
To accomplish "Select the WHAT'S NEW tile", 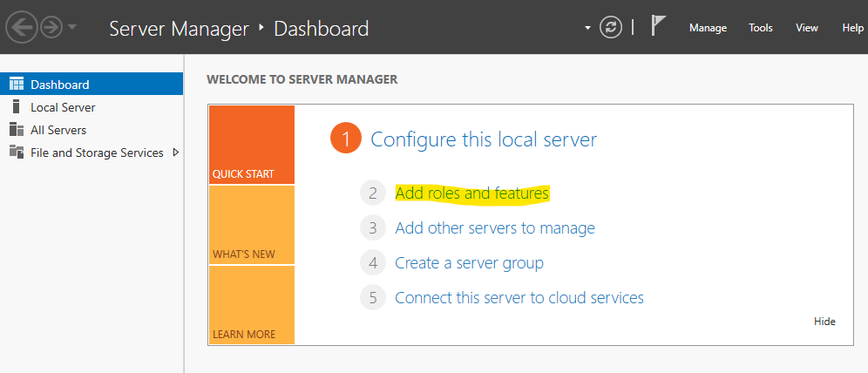I will click(251, 225).
